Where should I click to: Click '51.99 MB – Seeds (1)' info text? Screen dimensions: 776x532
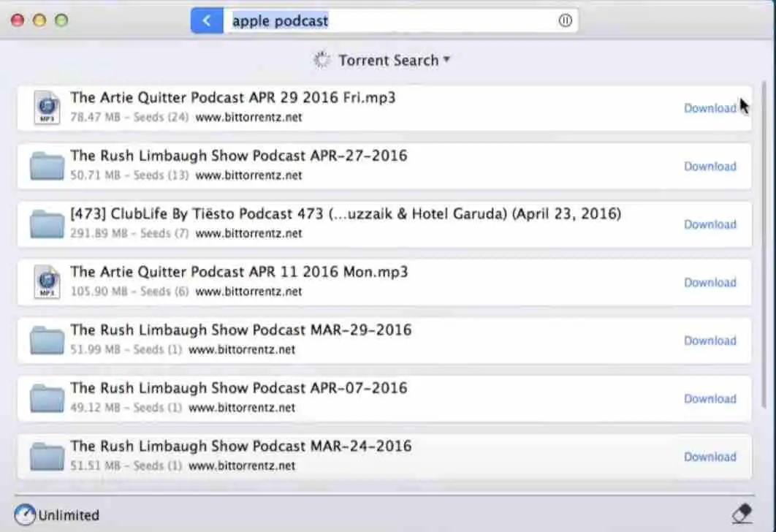tap(126, 349)
